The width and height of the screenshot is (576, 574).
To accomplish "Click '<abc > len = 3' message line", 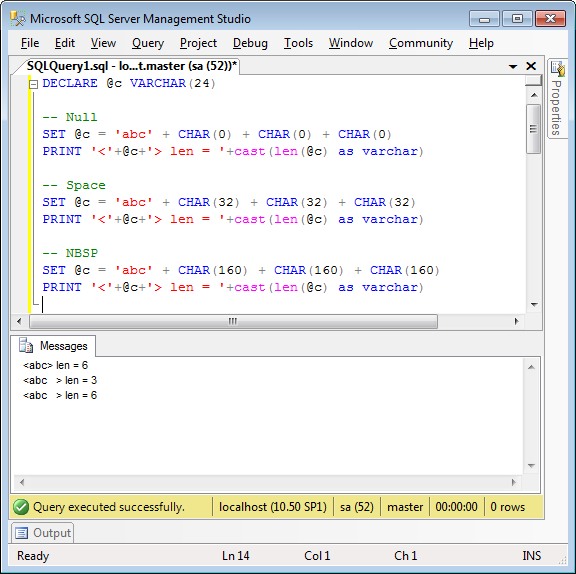I will [60, 380].
